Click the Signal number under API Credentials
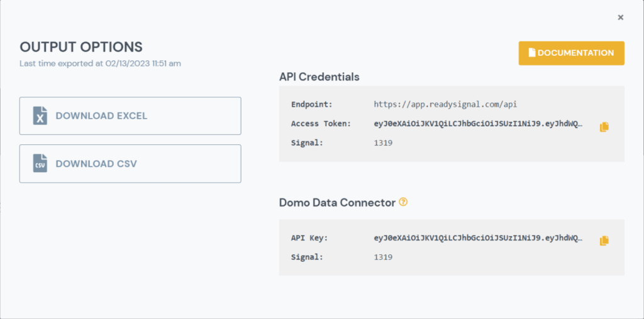Viewport: 644px width, 319px height. (x=383, y=143)
